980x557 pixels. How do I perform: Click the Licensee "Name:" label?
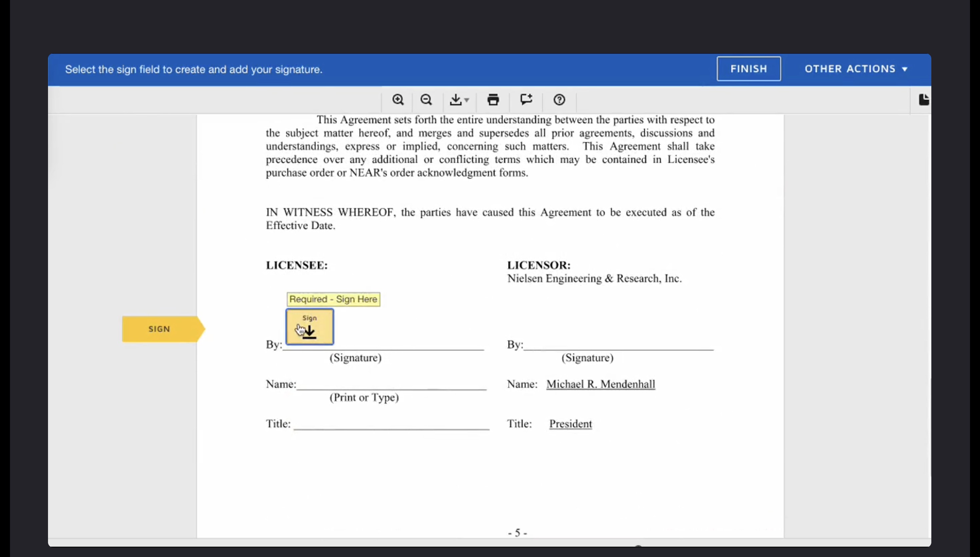click(281, 384)
